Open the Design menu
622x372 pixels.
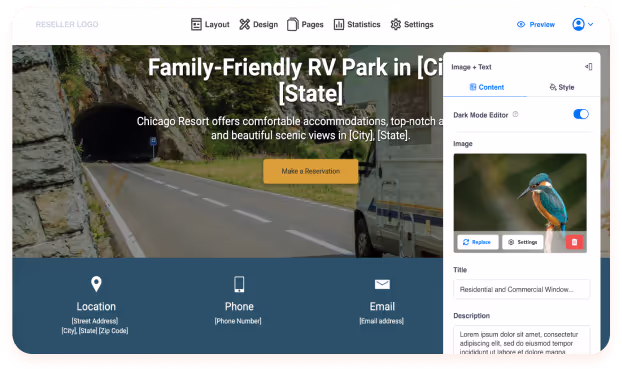(259, 25)
